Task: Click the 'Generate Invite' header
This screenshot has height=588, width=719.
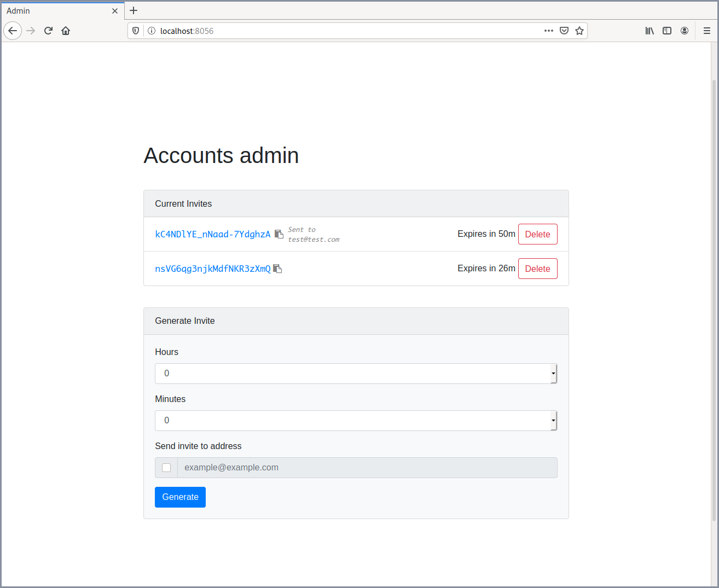Action: point(185,321)
